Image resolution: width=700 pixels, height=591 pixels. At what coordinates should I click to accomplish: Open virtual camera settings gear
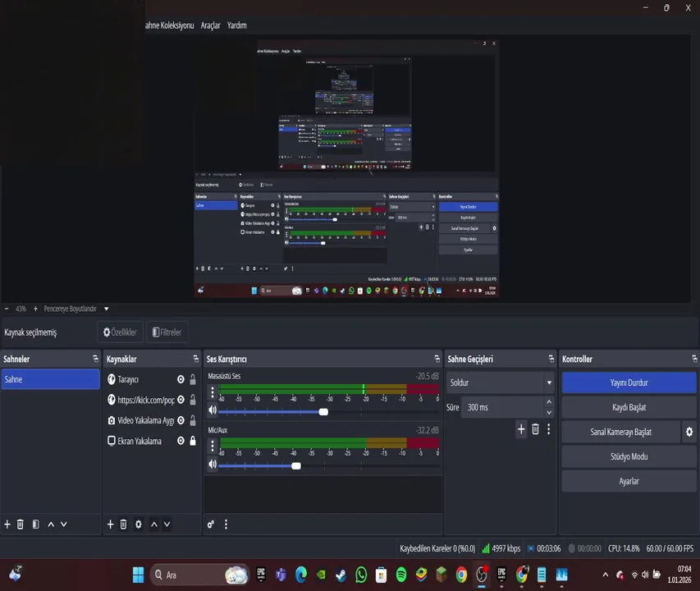pyautogui.click(x=689, y=432)
